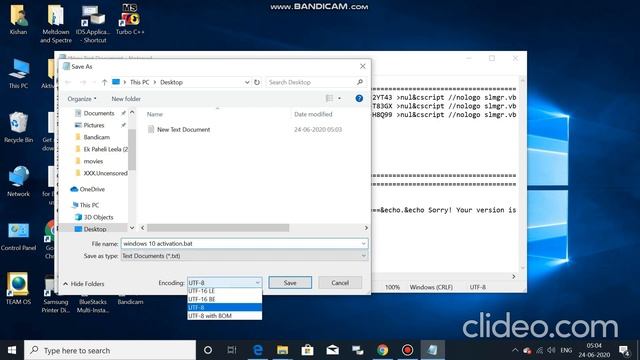This screenshot has width=640, height=360.
Task: Open IDS Application shortcut on desktop
Action: pos(93,23)
